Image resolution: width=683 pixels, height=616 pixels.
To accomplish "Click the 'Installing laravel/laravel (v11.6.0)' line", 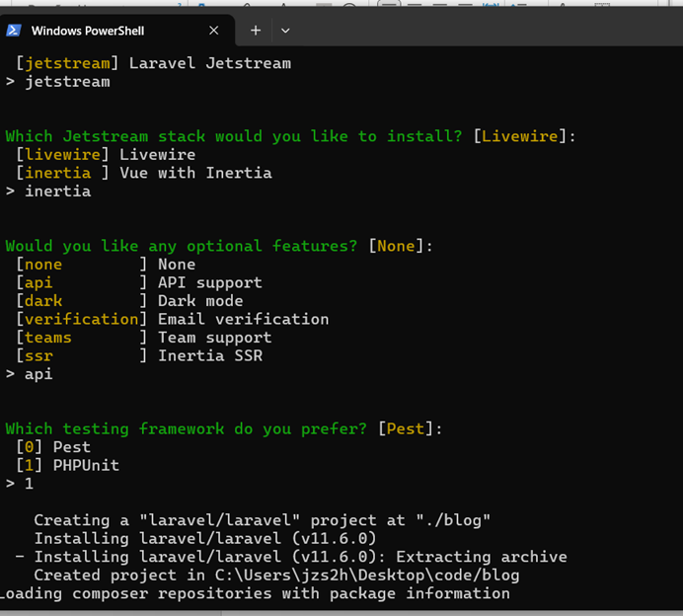I will point(205,539).
